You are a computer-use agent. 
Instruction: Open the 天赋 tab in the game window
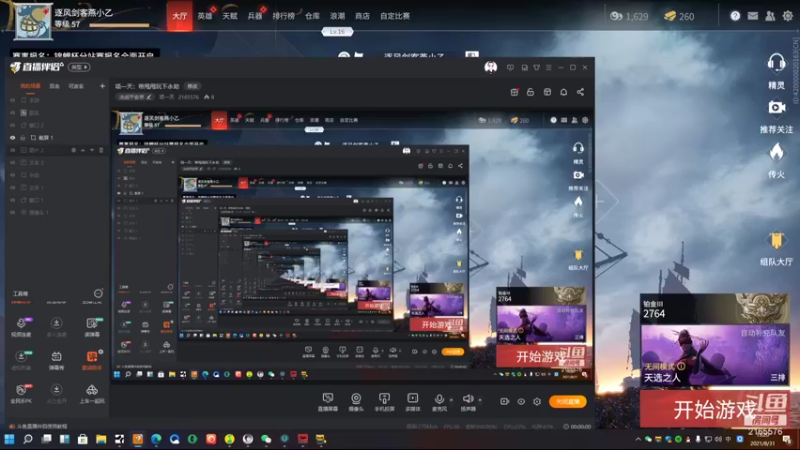pyautogui.click(x=230, y=16)
